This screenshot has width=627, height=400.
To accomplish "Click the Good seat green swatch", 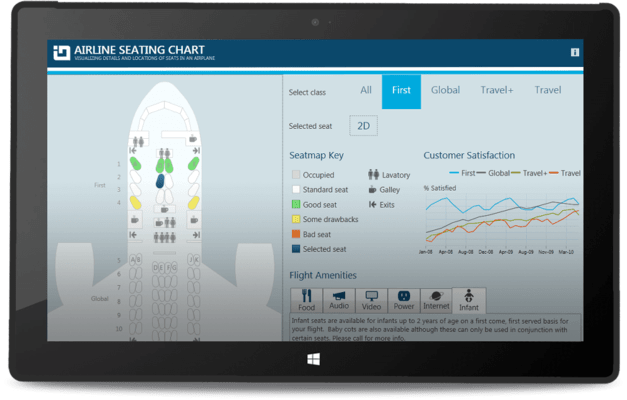I will pos(296,204).
